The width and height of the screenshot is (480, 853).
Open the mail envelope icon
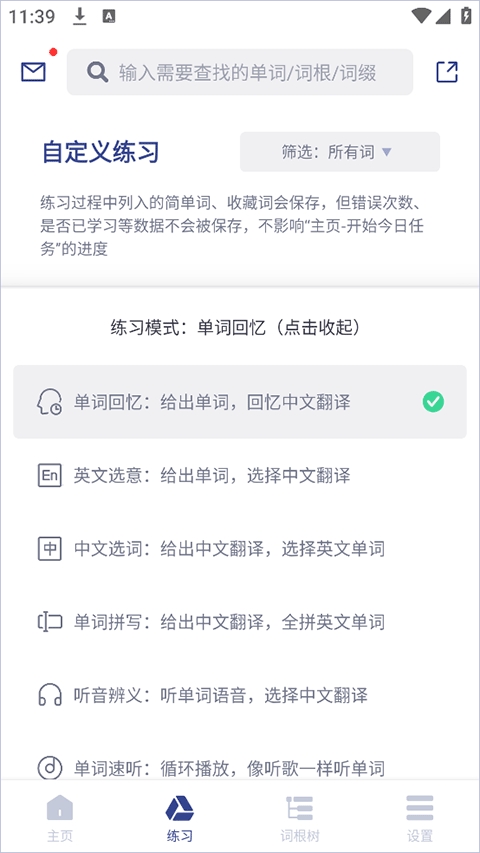tap(33, 72)
